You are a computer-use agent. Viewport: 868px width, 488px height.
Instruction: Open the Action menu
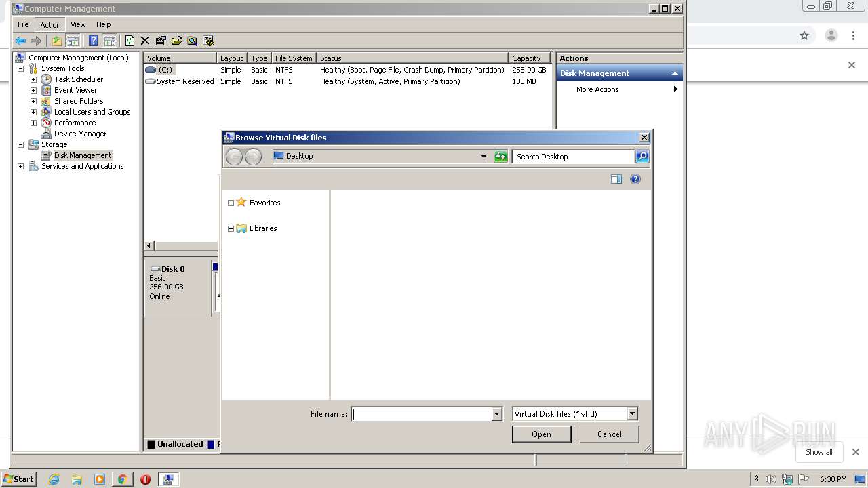click(50, 24)
